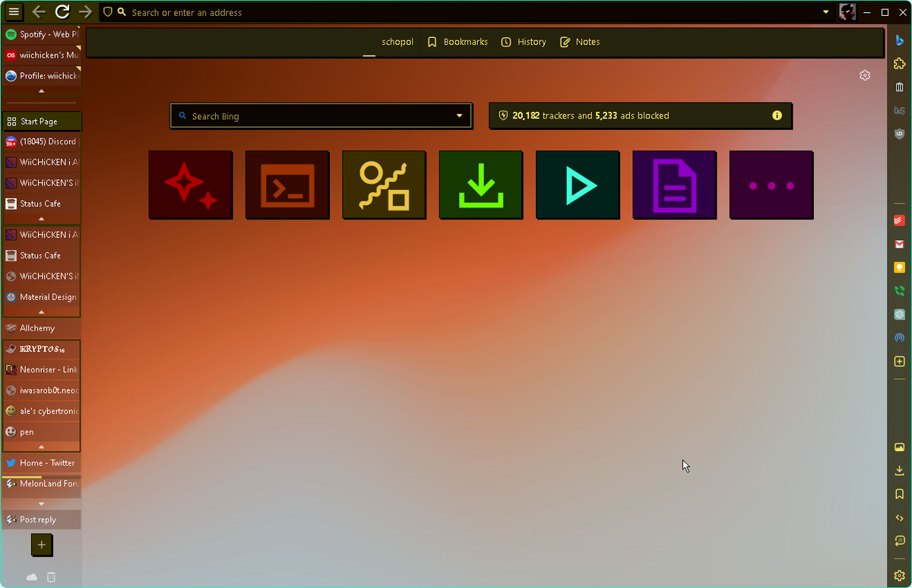This screenshot has width=912, height=588.
Task: Add a new tab with the plus button
Action: [41, 545]
